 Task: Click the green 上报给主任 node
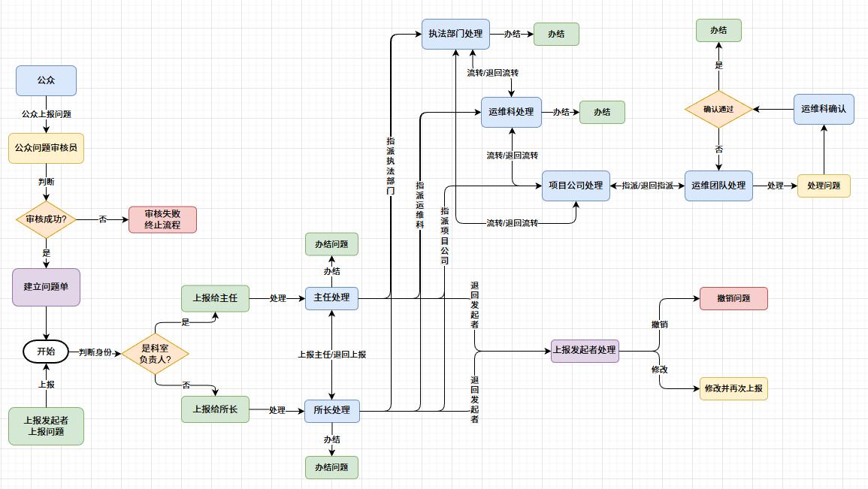pos(215,298)
